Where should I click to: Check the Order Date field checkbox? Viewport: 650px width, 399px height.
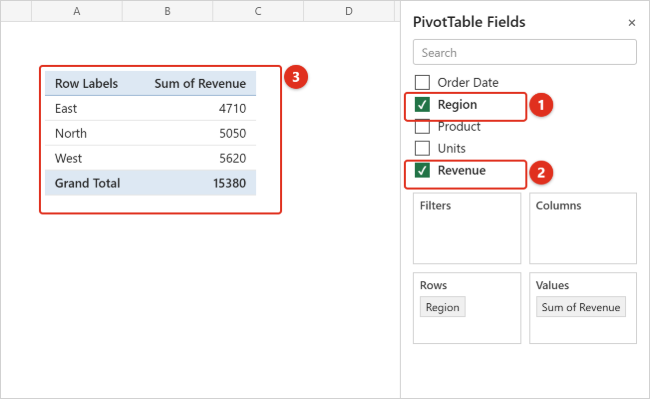coord(422,82)
